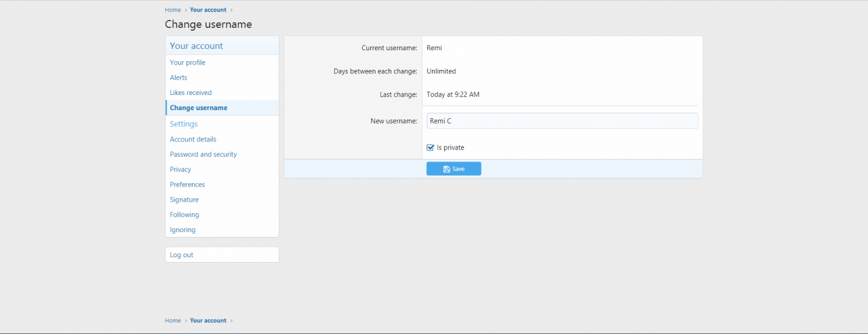Click the Save button with floppy icon
Viewport: 868px width, 334px height.
[x=454, y=169]
